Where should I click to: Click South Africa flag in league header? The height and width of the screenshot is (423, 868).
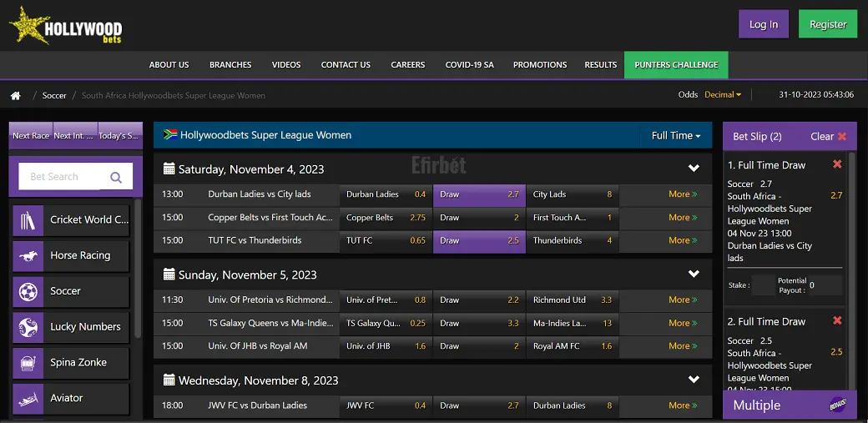pyautogui.click(x=170, y=134)
